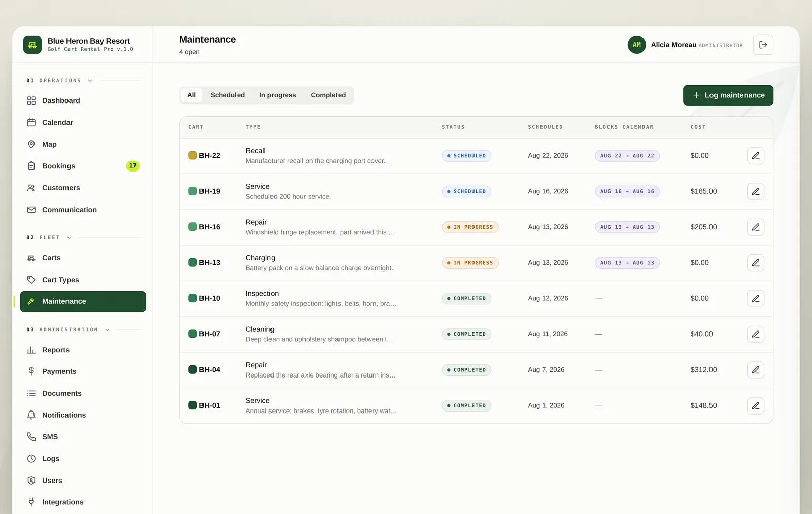The height and width of the screenshot is (514, 812).
Task: Click the Cart Types tag icon
Action: (31, 280)
